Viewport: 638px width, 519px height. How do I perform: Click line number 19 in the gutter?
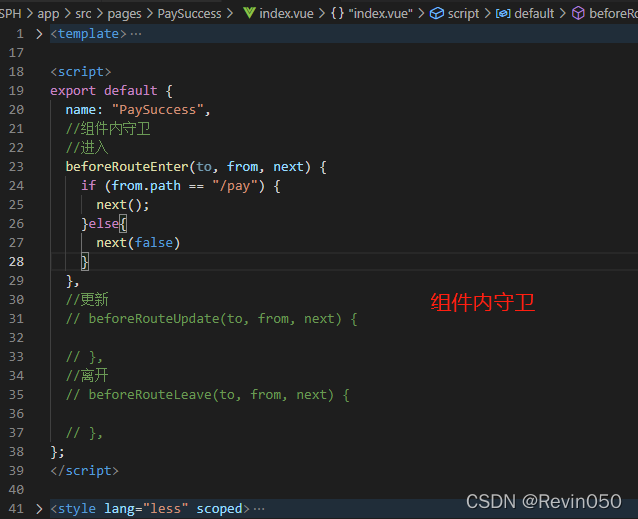(16, 91)
